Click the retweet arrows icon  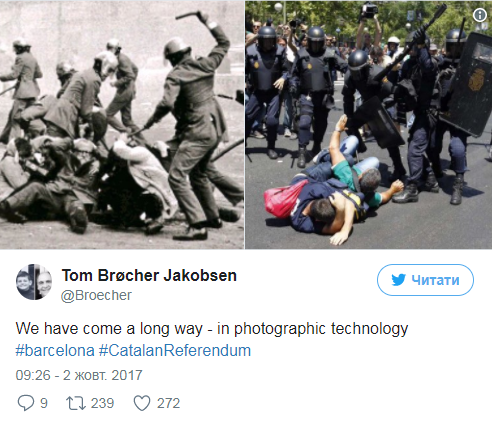click(x=76, y=403)
